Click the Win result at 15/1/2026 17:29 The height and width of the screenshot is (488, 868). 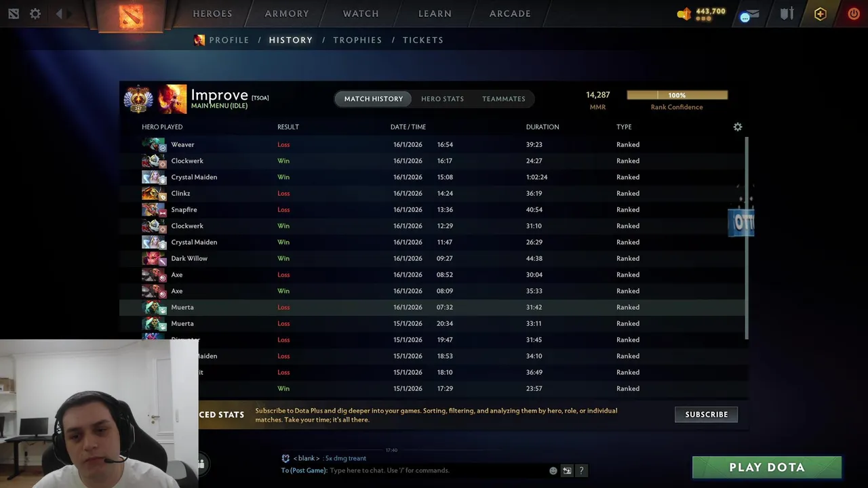click(283, 388)
